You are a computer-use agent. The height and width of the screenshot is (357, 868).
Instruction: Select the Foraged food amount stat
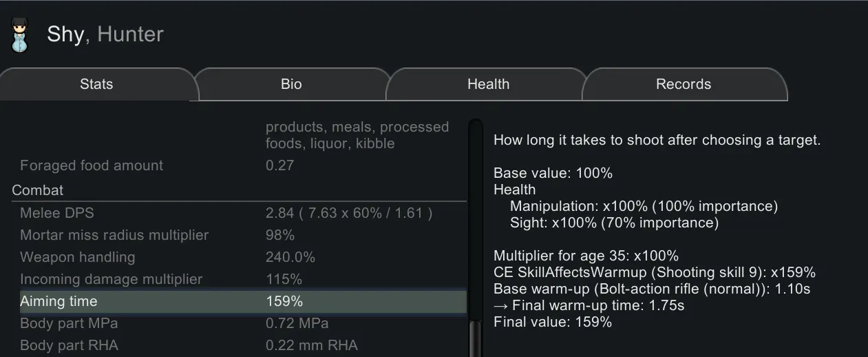coord(92,165)
